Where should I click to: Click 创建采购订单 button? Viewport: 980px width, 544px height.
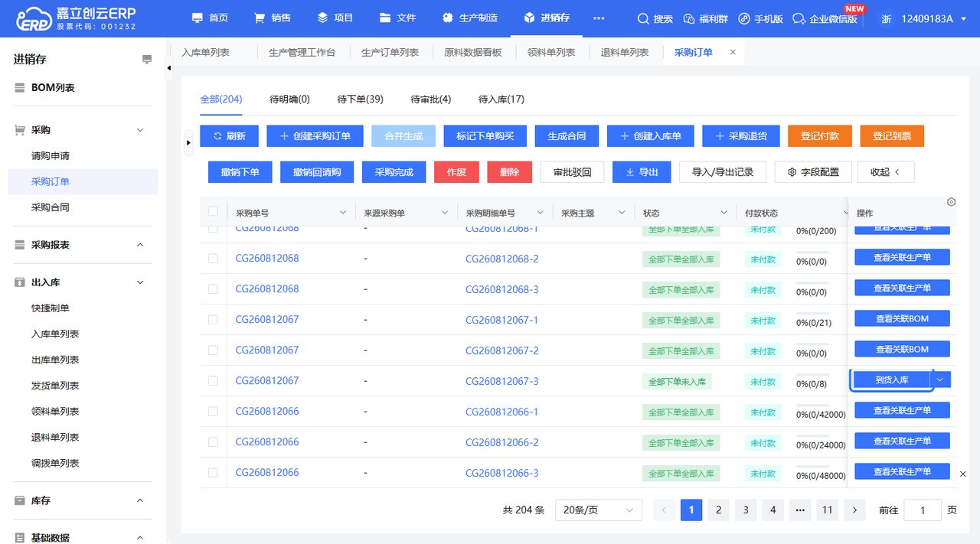click(315, 136)
